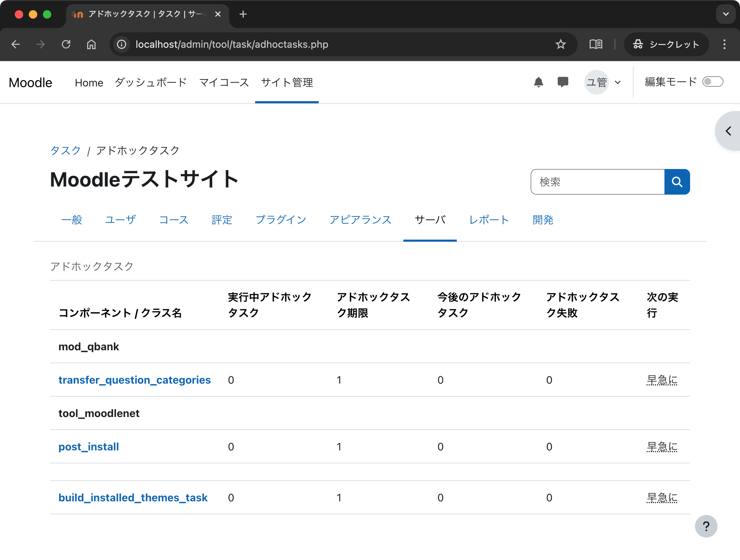Click the help question mark button
The image size is (740, 560).
pyautogui.click(x=706, y=526)
